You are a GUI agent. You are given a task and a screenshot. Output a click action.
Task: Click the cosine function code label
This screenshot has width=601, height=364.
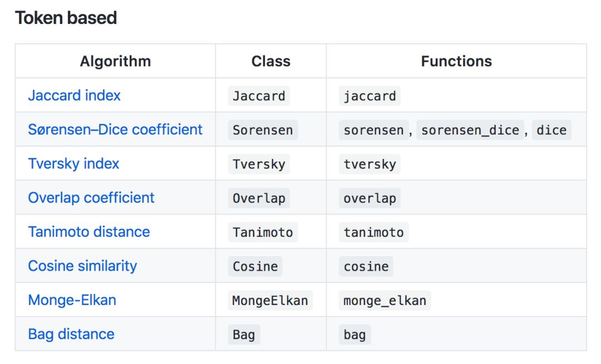point(366,266)
